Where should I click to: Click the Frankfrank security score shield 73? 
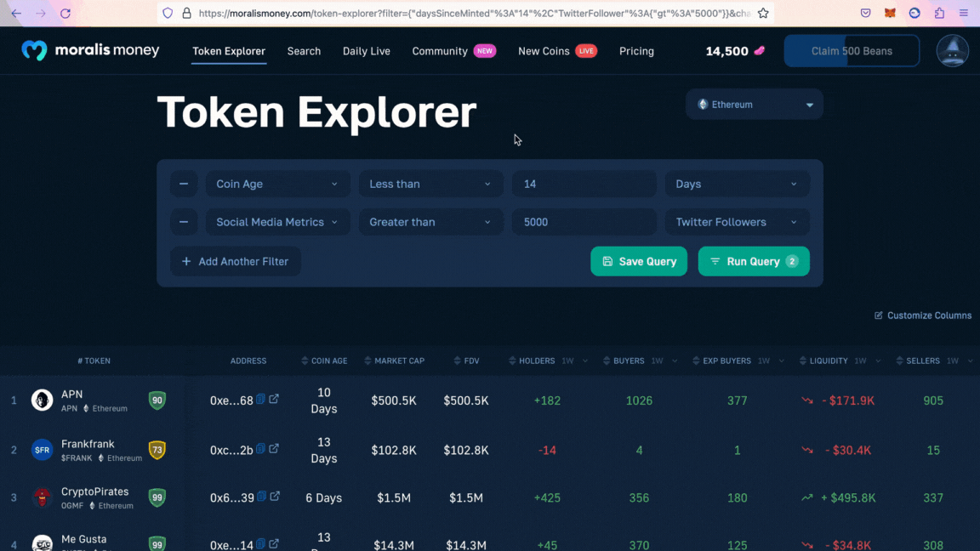pos(157,450)
